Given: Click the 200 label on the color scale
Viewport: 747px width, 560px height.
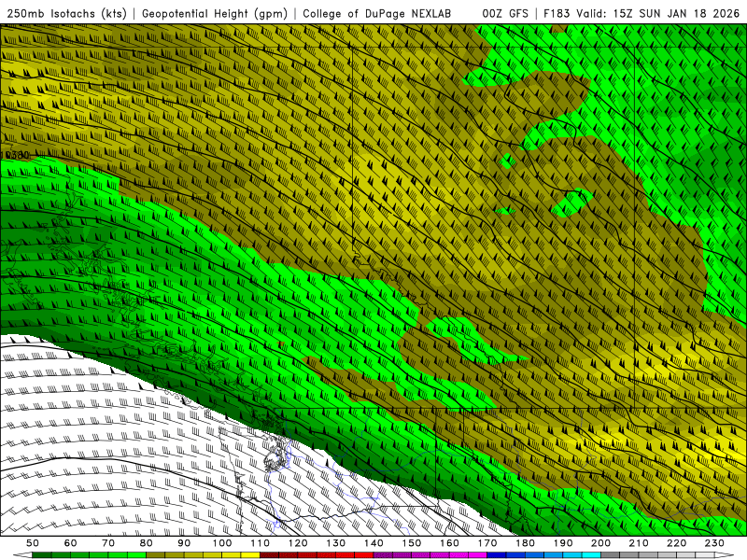Looking at the screenshot, I should (600, 543).
